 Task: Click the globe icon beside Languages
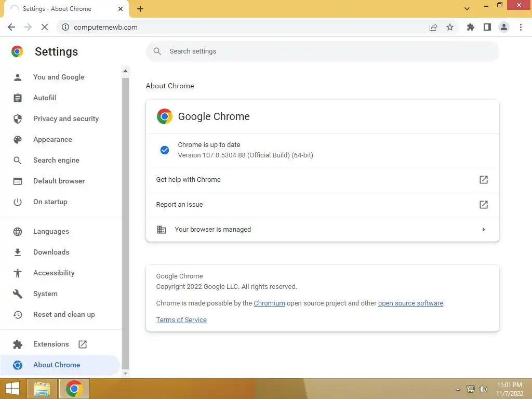tap(18, 231)
